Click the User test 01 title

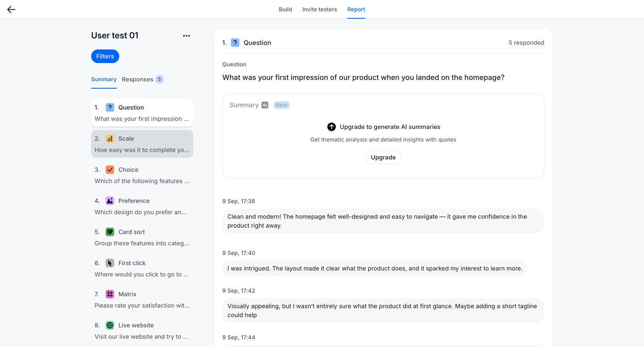coord(115,35)
